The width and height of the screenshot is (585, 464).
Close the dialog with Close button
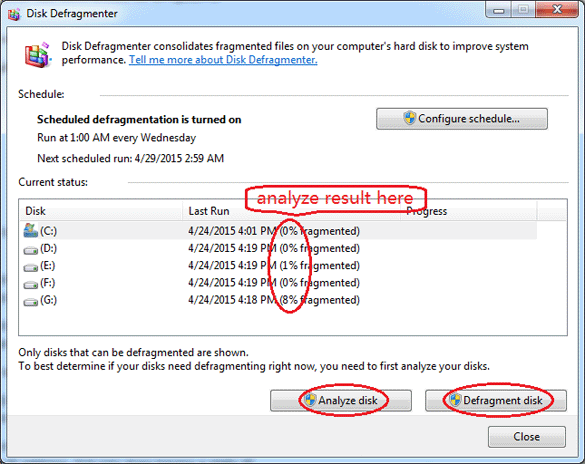pyautogui.click(x=526, y=436)
